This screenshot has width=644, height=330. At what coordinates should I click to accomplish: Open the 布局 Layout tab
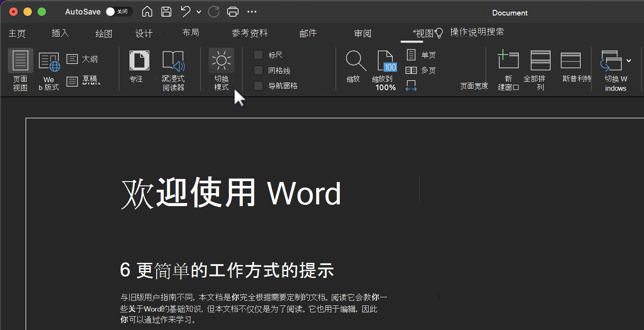click(x=190, y=33)
